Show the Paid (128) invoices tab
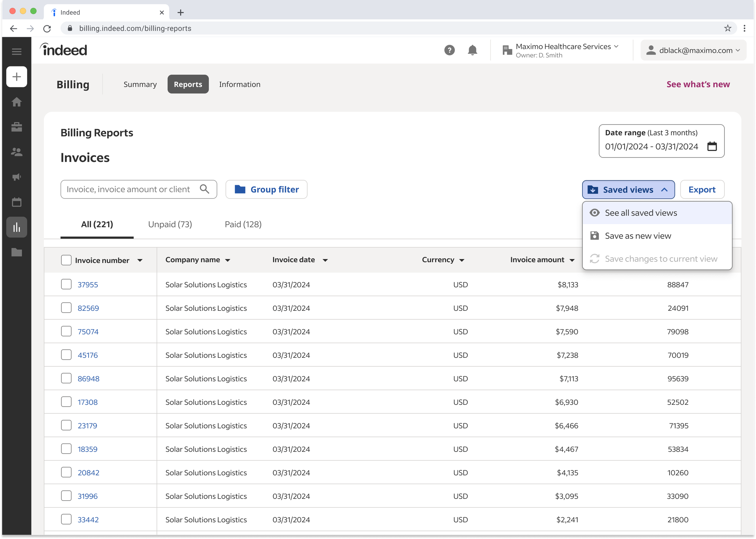The height and width of the screenshot is (539, 756). [x=243, y=224]
